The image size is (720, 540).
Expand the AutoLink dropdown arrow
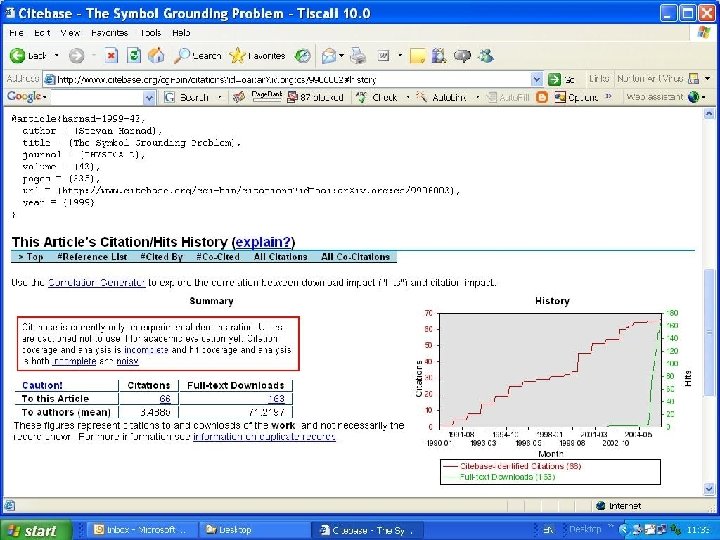coord(478,97)
